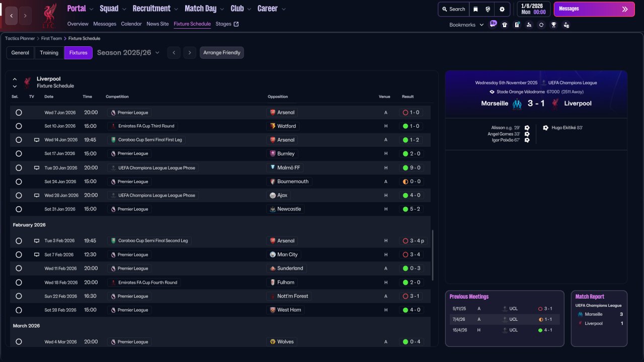Viewport: 644px width, 362px height.
Task: Click the Sunderland club badge
Action: [x=273, y=268]
